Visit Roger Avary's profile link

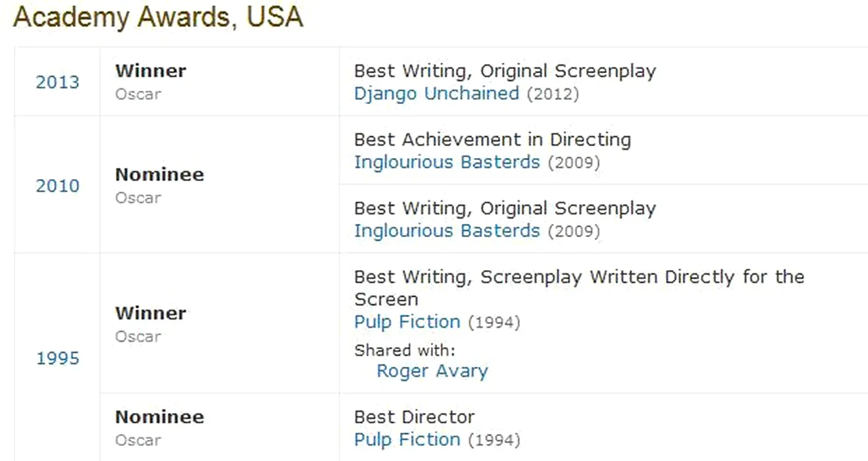point(432,371)
